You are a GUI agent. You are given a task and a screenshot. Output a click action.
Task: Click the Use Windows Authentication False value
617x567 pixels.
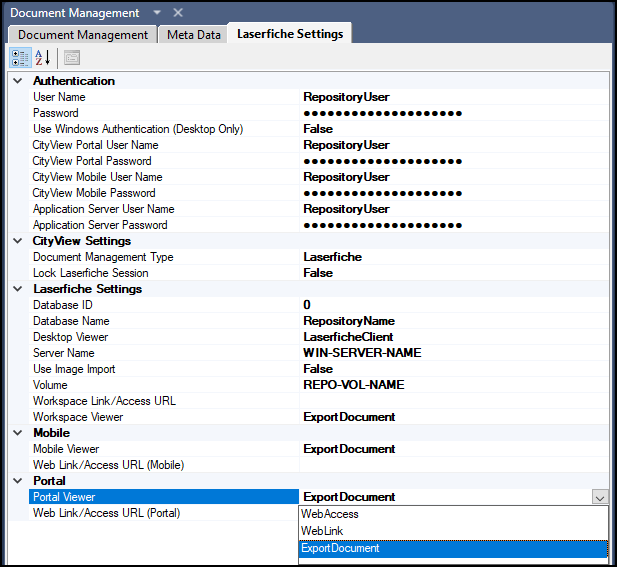pos(318,129)
